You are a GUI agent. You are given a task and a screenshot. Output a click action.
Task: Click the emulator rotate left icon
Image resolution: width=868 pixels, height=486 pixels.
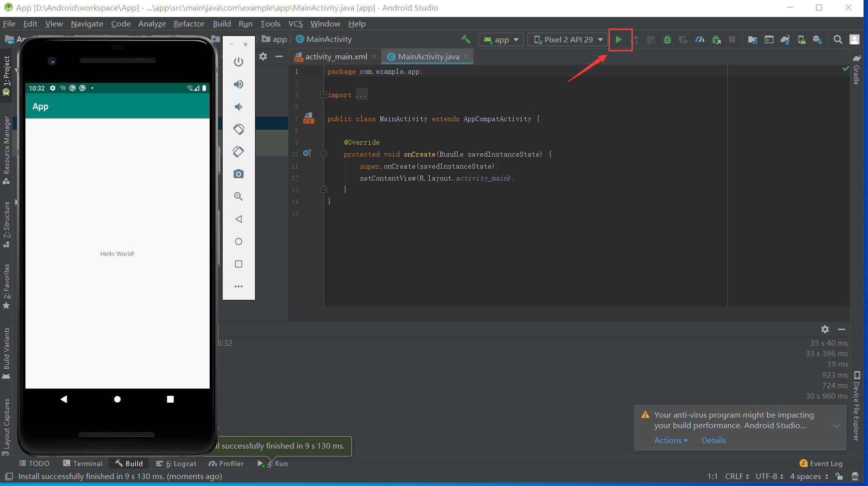[239, 129]
